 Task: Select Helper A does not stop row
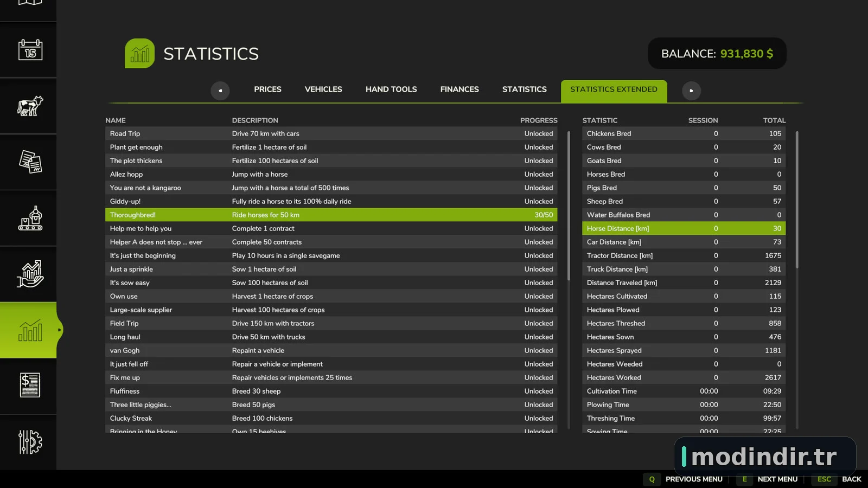(x=331, y=242)
